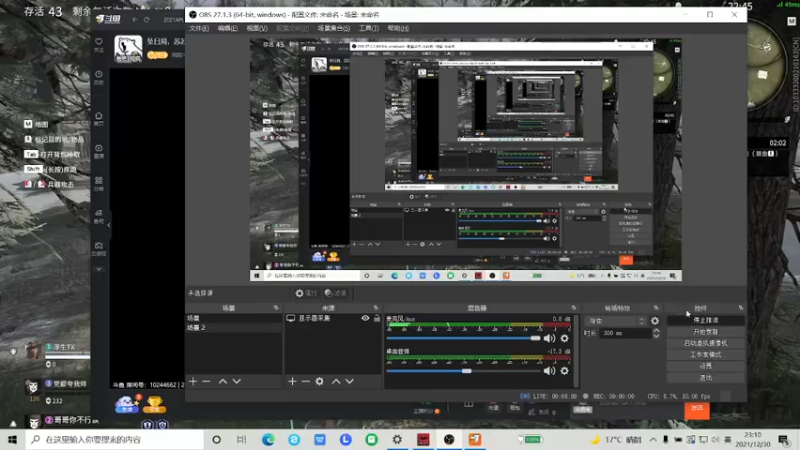Pop out the 控件 dock panel
This screenshot has height=450, width=800.
pos(741,308)
